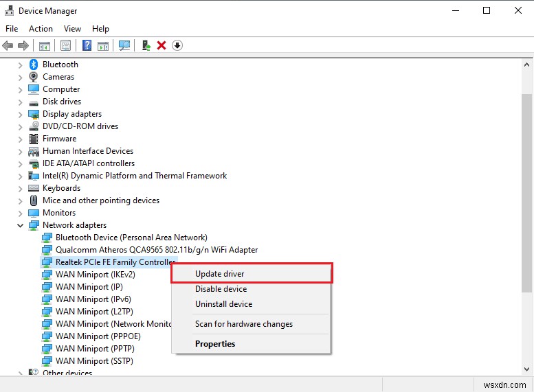Open the File menu

[12, 29]
